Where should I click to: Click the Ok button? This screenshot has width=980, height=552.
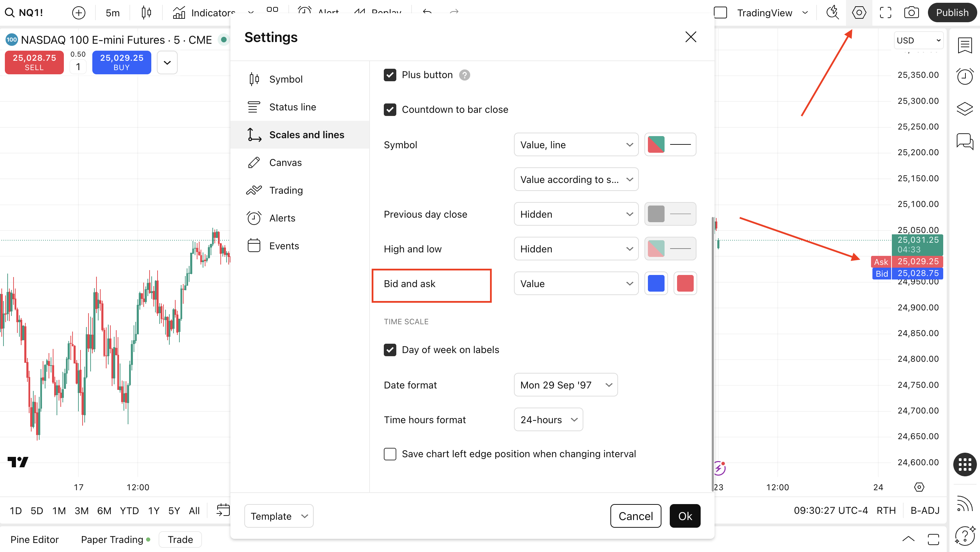pos(685,516)
